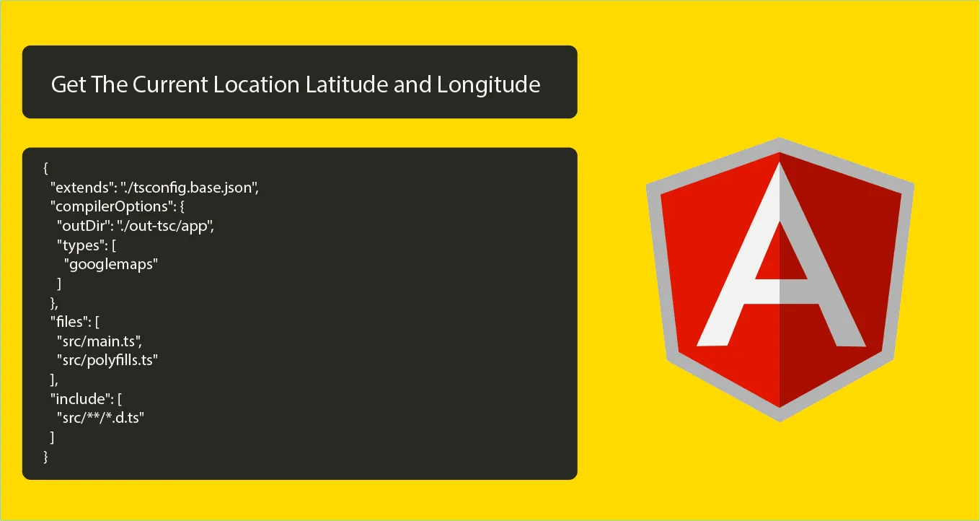Select the "googlemaps" entry
This screenshot has width=980, height=521.
(110, 264)
